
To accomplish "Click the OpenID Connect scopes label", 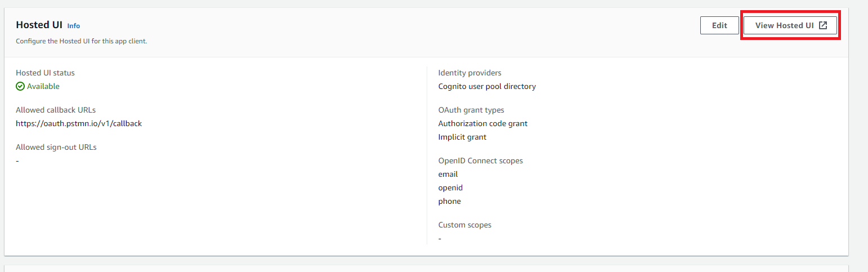I will 480,160.
